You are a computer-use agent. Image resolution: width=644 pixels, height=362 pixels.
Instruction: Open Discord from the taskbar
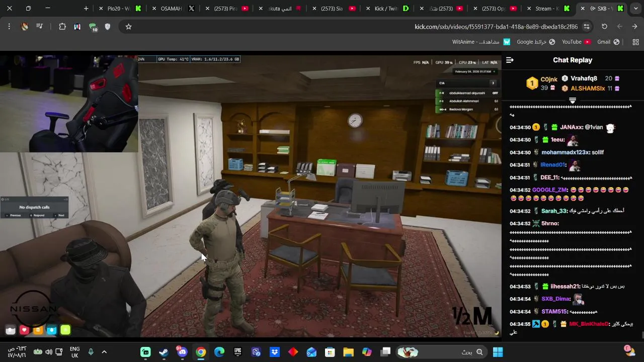[182, 351]
